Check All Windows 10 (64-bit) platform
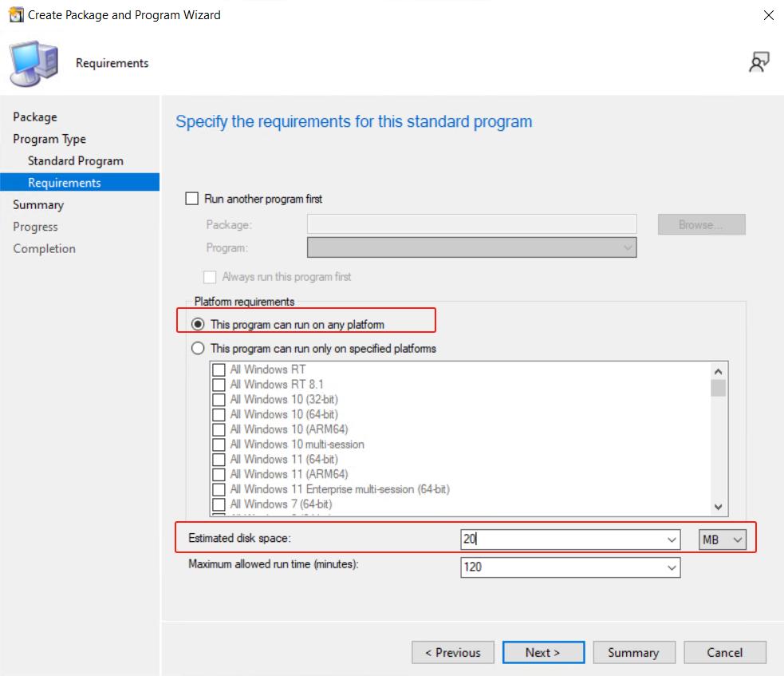The image size is (784, 676). coord(219,414)
